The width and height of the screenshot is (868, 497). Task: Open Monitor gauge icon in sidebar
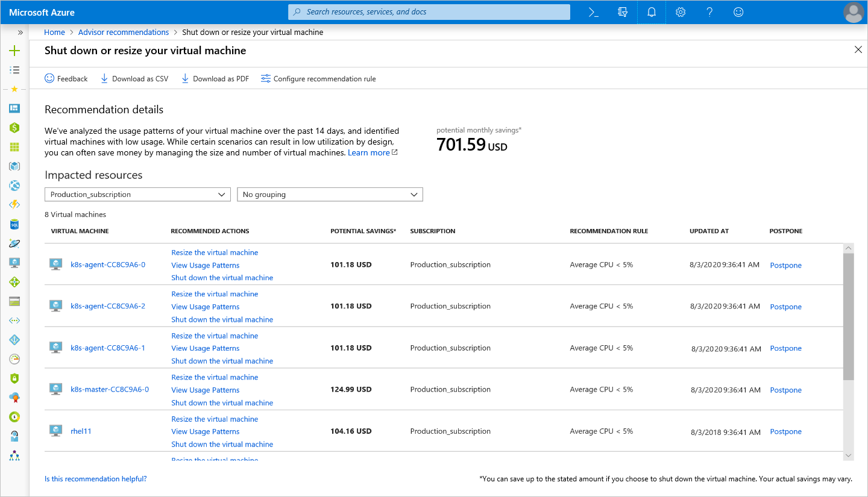(x=14, y=359)
